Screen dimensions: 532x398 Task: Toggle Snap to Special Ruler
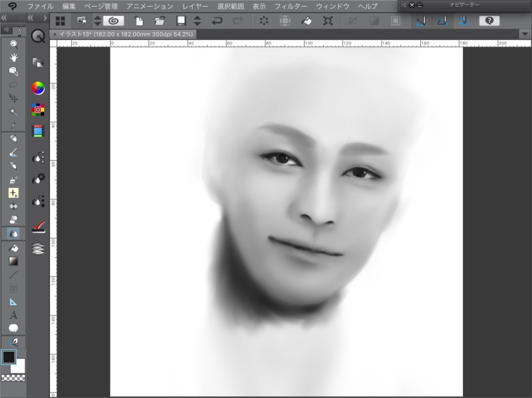pos(443,21)
